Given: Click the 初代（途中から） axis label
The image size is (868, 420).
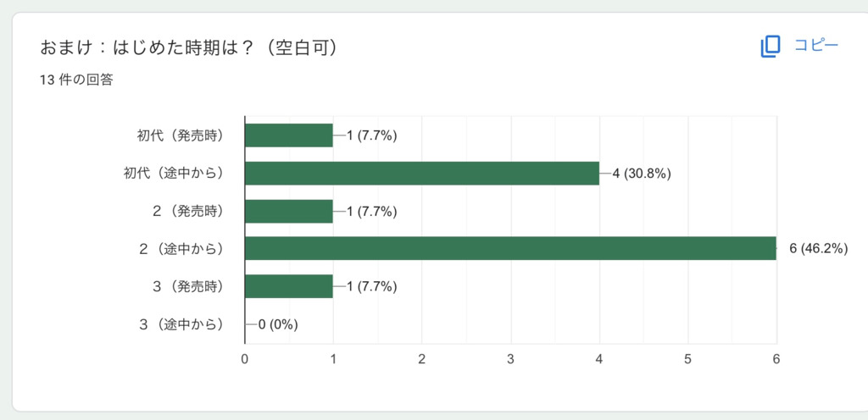Looking at the screenshot, I should pyautogui.click(x=173, y=173).
